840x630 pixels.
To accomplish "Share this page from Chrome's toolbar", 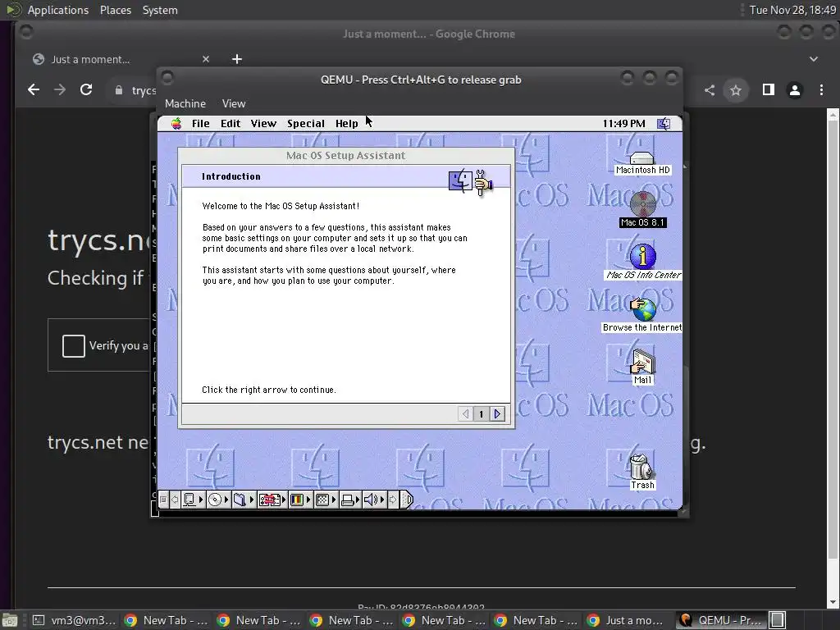I will pyautogui.click(x=710, y=90).
